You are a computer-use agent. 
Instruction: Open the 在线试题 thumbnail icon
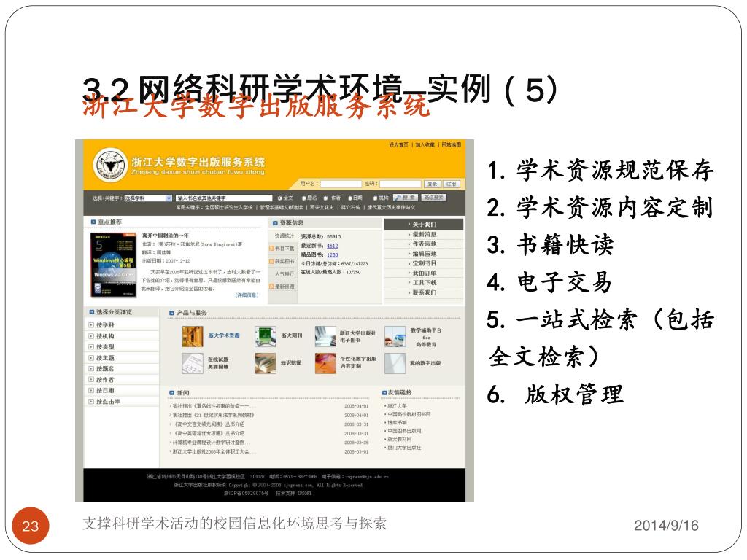pos(192,363)
